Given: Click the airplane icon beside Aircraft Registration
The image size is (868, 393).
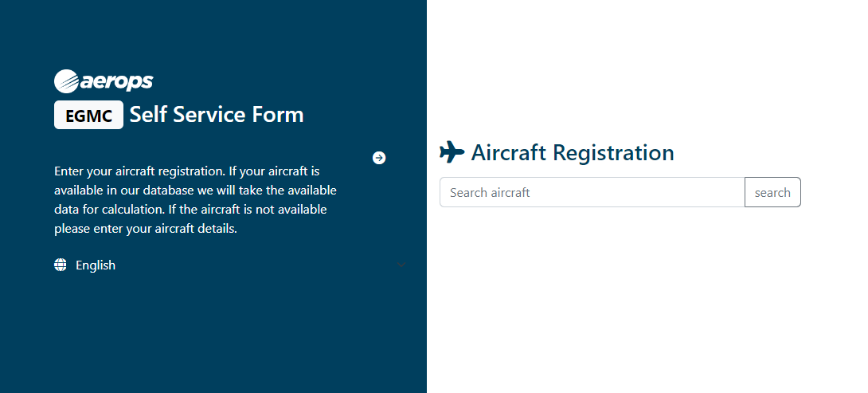Looking at the screenshot, I should tap(452, 152).
